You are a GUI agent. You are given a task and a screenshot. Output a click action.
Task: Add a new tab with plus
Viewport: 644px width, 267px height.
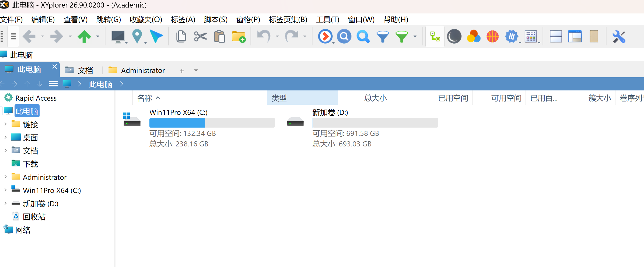182,71
